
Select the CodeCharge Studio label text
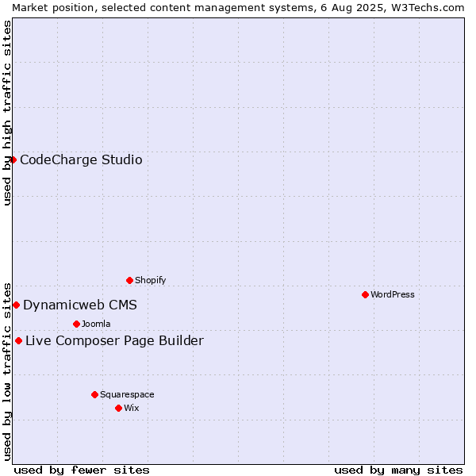81,159
